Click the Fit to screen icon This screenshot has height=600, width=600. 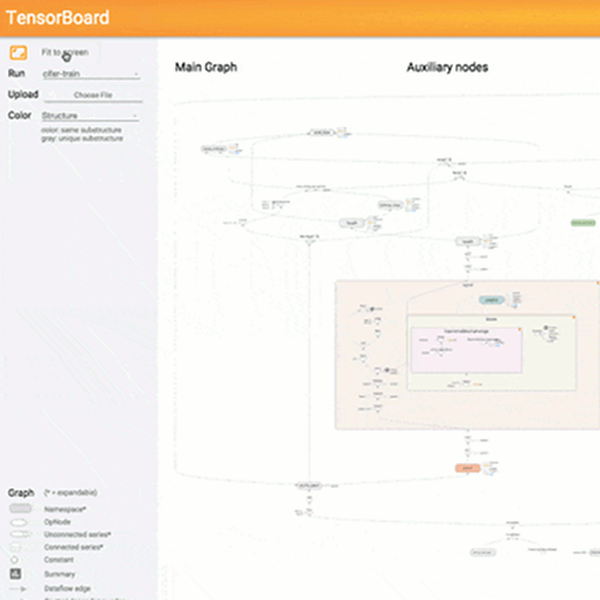point(18,53)
